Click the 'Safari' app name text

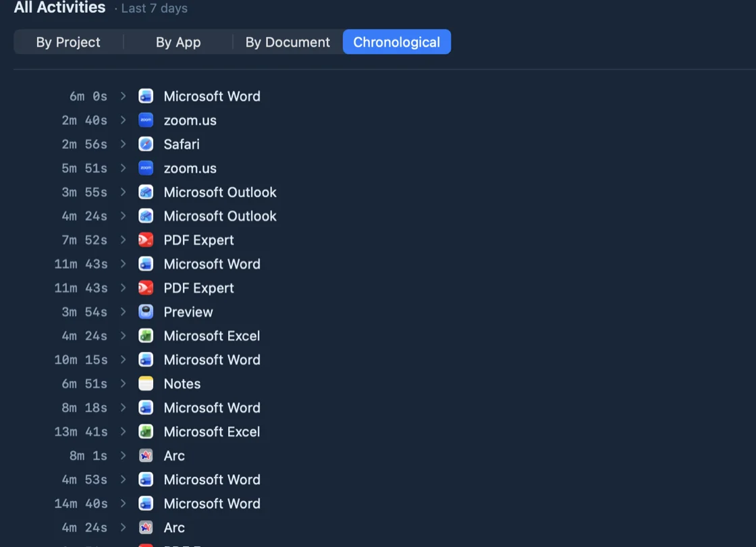[182, 145]
